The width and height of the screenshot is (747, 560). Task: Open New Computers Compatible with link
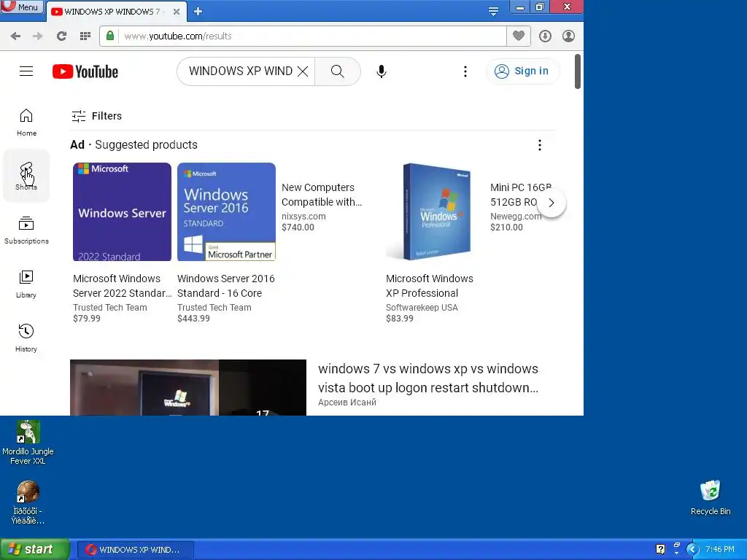pyautogui.click(x=322, y=195)
